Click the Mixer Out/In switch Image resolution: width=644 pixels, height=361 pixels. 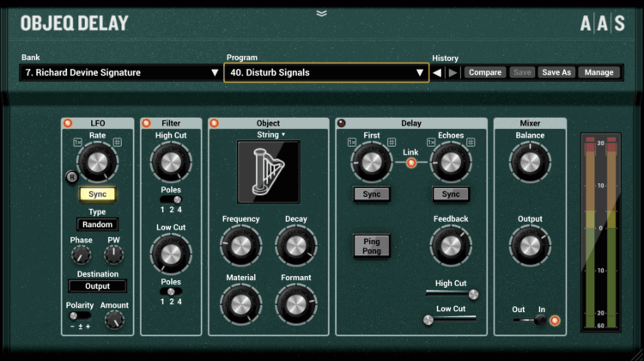coord(530,320)
